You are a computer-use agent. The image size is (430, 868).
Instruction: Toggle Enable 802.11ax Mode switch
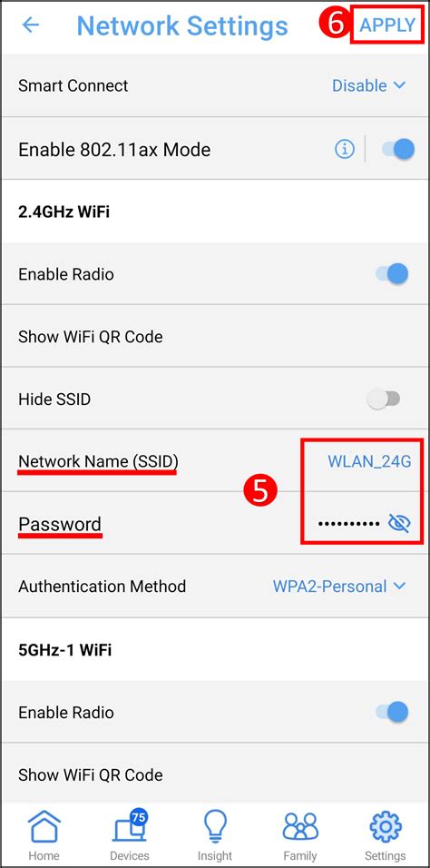point(398,149)
